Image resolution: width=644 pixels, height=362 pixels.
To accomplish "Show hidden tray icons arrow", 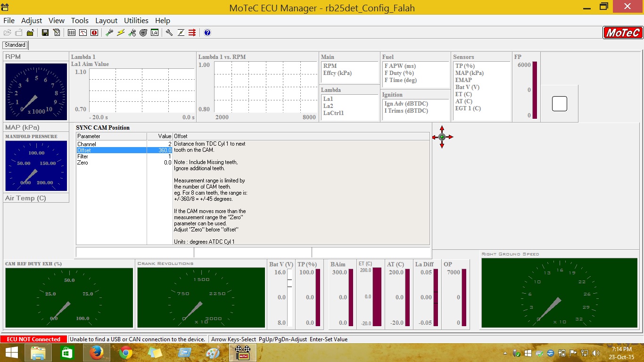I will 506,353.
